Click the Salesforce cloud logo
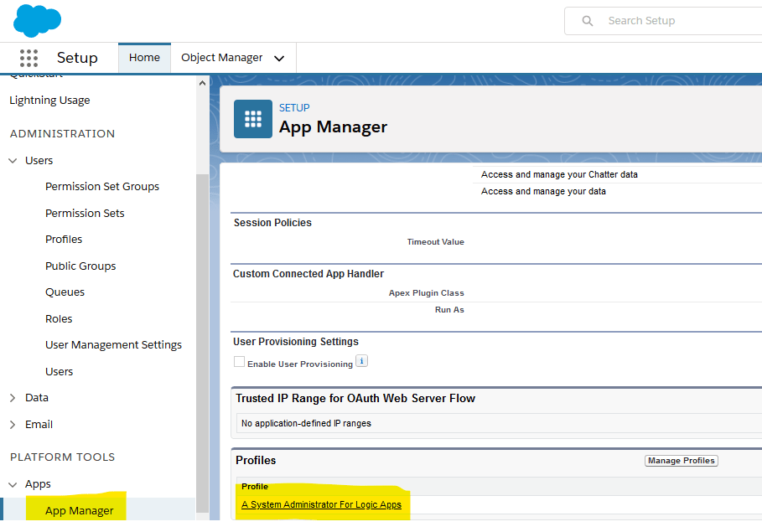 (x=38, y=20)
